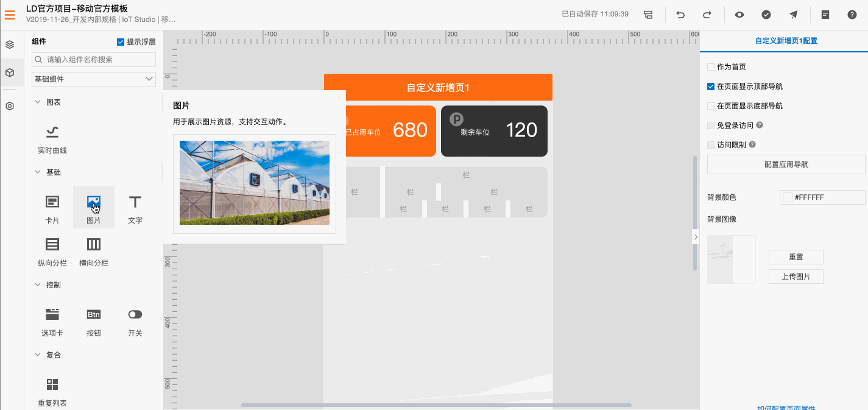The width and height of the screenshot is (868, 410).
Task: Select the 重复列表 repeat list component
Action: [x=52, y=392]
